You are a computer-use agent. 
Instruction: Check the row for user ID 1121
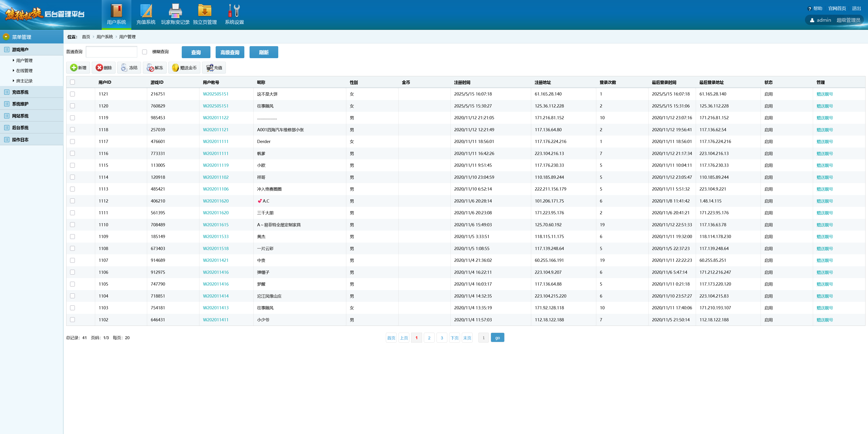click(72, 94)
